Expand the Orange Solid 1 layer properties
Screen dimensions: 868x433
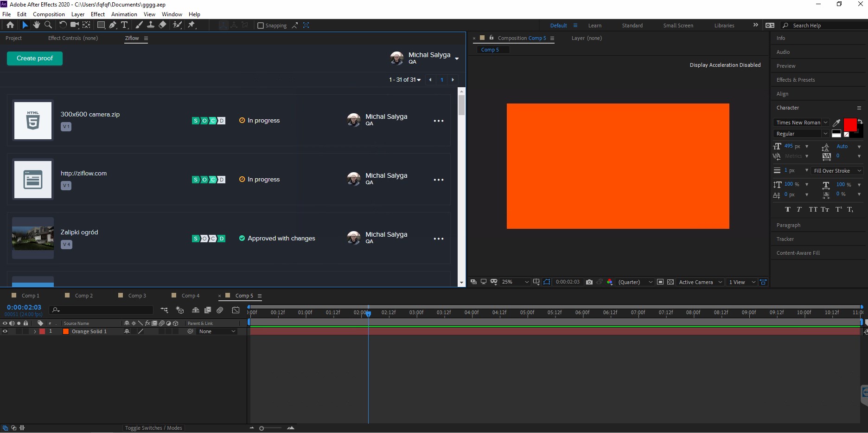click(35, 331)
